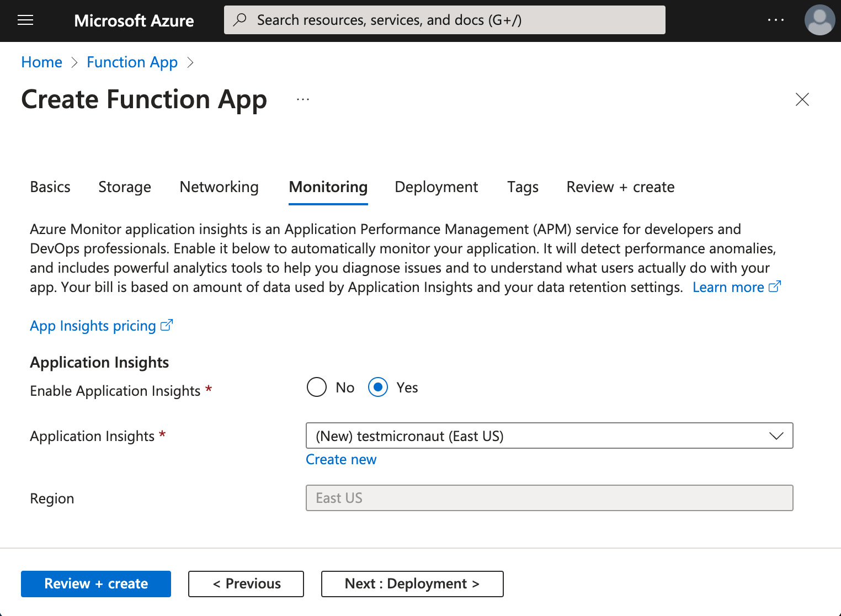Click the external link icon beside App Insights pricing
The height and width of the screenshot is (616, 841).
[x=167, y=325]
